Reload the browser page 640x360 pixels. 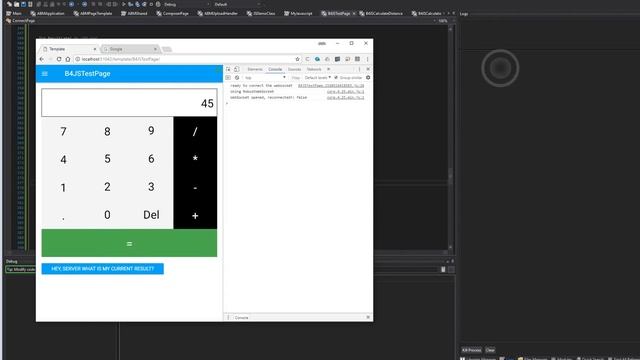59,59
